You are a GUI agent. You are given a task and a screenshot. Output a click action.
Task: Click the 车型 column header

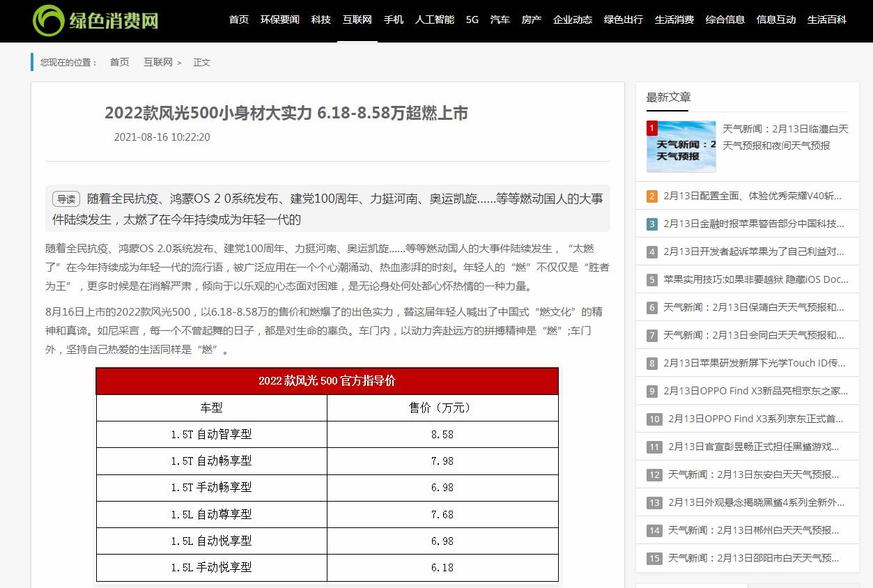(212, 408)
